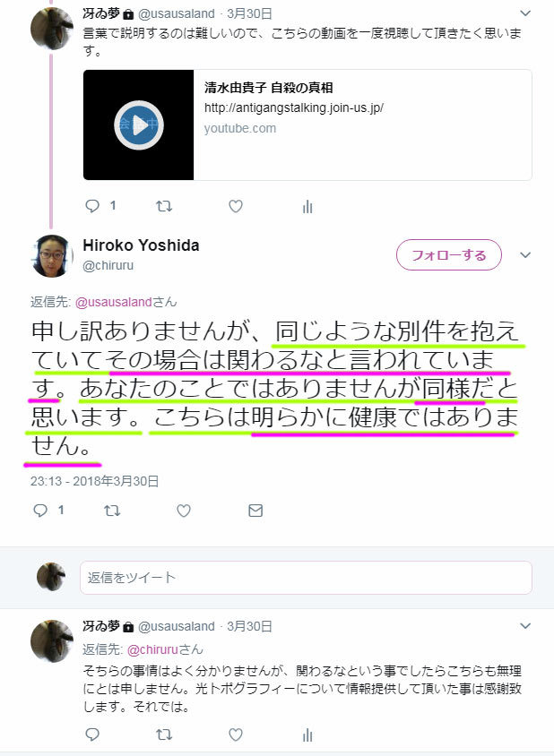Image resolution: width=554 pixels, height=756 pixels.
Task: Play the 清水由貴子 YouTube video thumbnail
Action: point(138,125)
